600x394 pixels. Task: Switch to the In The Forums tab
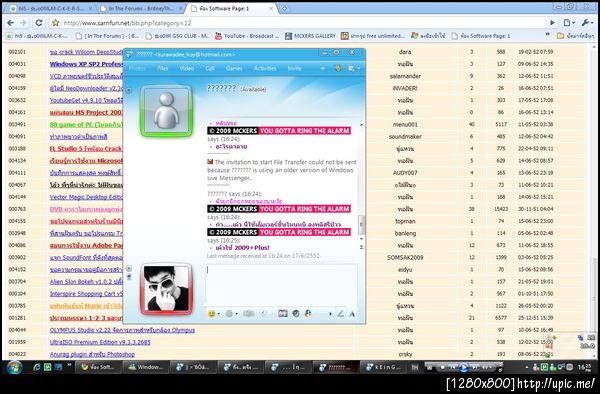click(140, 8)
